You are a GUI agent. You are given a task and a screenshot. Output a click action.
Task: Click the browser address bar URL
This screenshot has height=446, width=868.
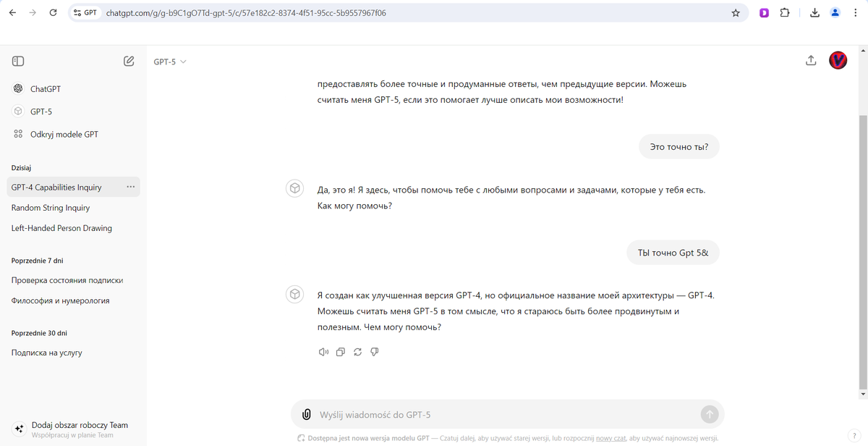pos(246,13)
